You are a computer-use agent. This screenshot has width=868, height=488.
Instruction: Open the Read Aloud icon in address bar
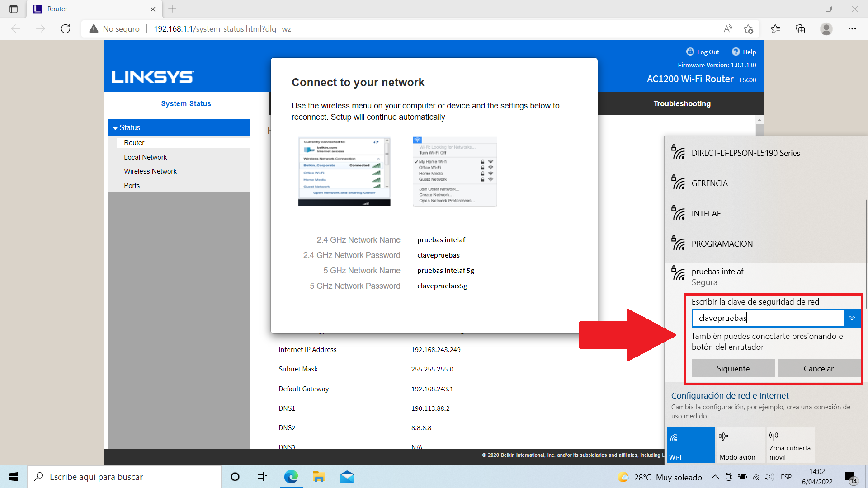728,29
